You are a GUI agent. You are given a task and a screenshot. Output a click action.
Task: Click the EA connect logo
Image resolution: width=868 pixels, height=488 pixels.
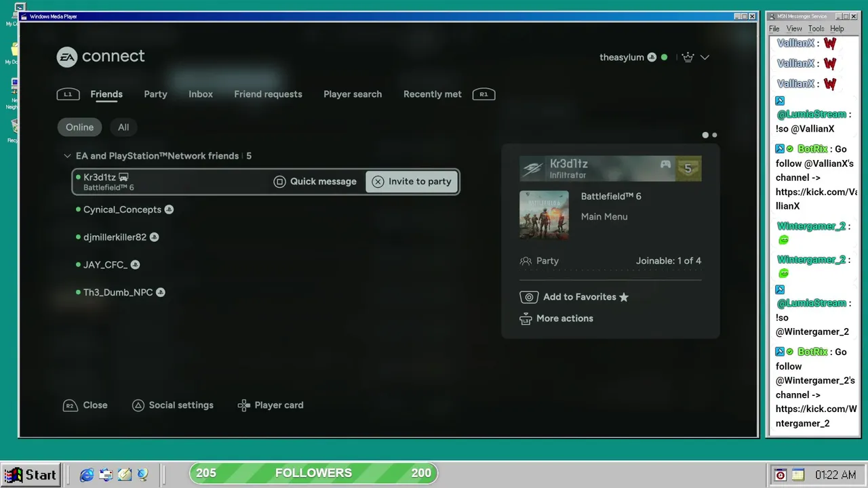coord(100,56)
